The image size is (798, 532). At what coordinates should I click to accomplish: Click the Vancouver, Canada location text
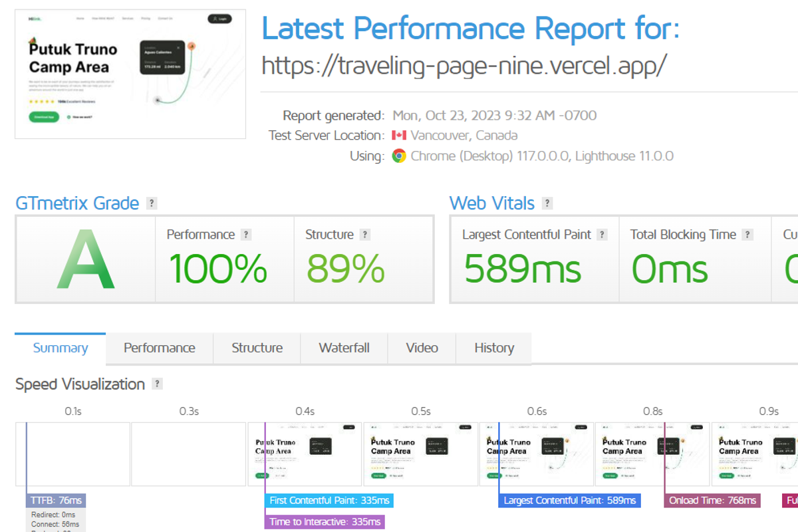[x=464, y=136]
